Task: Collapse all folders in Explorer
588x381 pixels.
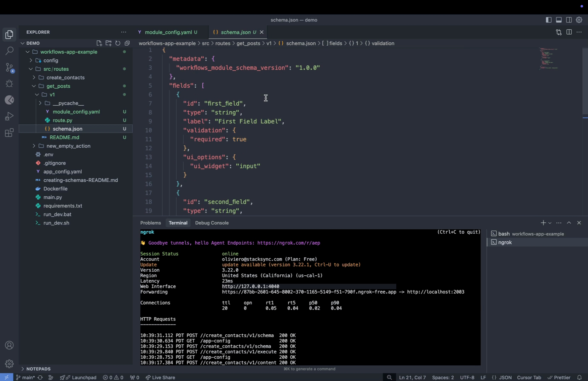Action: tap(127, 43)
